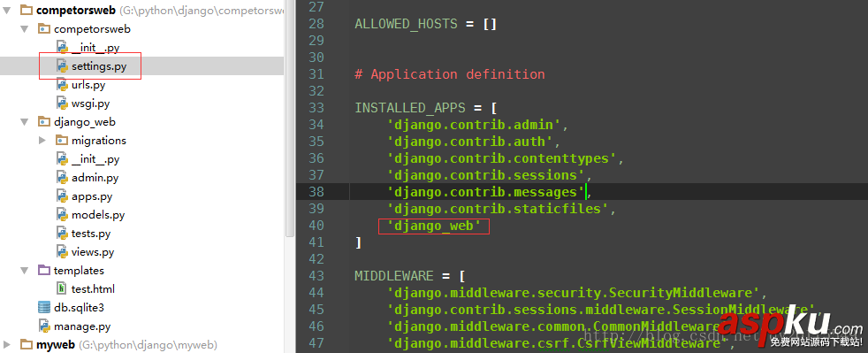
Task: Select wsgi.py in the project tree
Action: click(x=91, y=104)
